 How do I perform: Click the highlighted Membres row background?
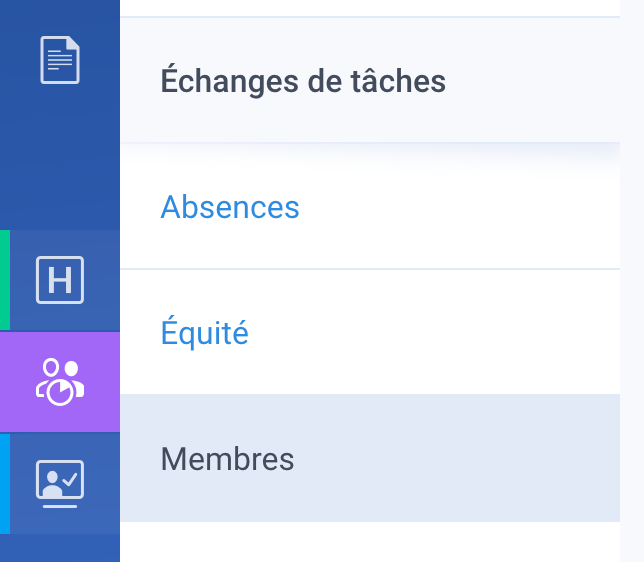452,458
